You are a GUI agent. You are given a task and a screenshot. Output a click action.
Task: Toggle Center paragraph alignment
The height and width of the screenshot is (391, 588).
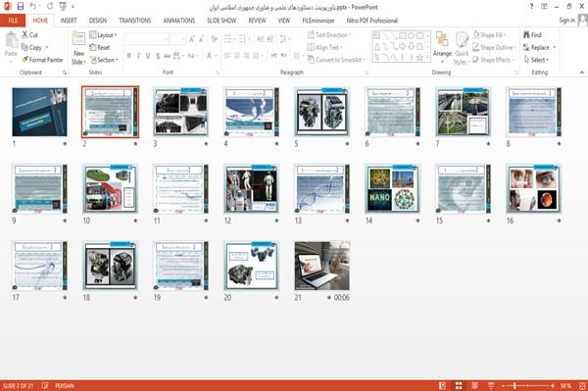coord(236,56)
